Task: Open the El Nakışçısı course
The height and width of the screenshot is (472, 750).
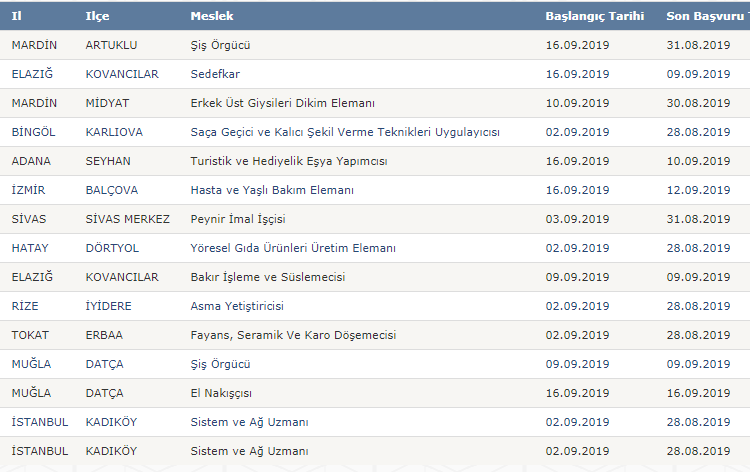Action: tap(221, 393)
